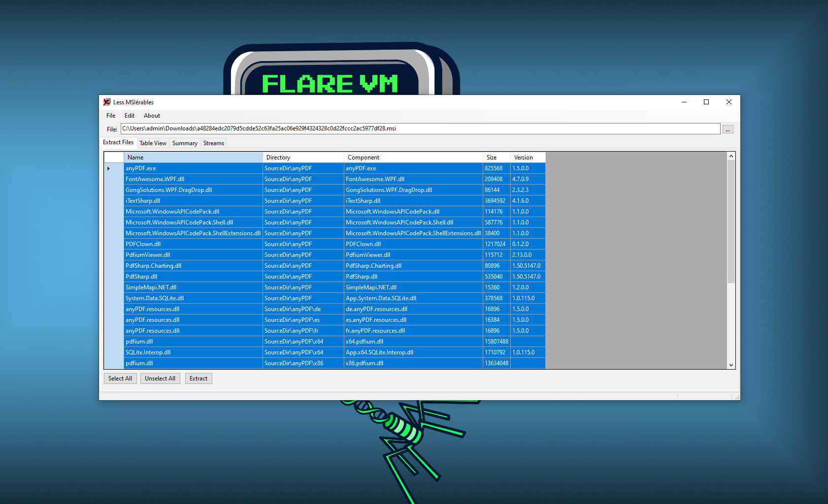Open the Streams tab
This screenshot has height=504, width=828.
coord(214,143)
